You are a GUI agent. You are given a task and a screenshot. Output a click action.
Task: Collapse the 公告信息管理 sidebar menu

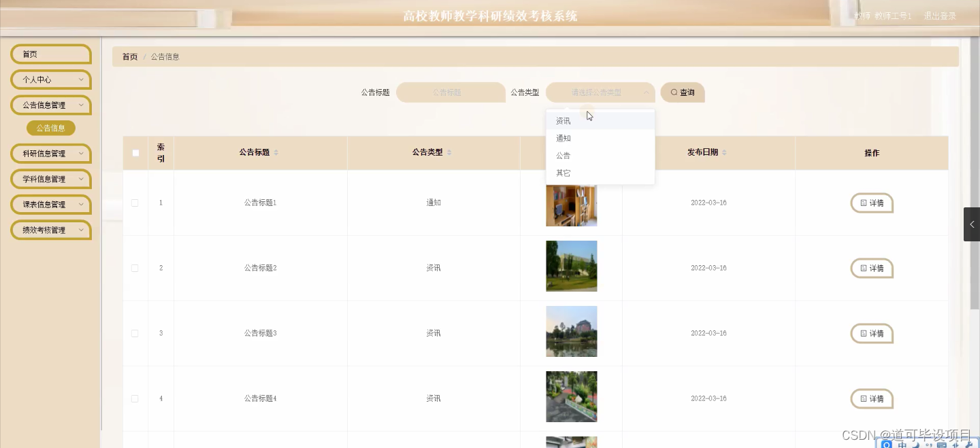click(51, 105)
